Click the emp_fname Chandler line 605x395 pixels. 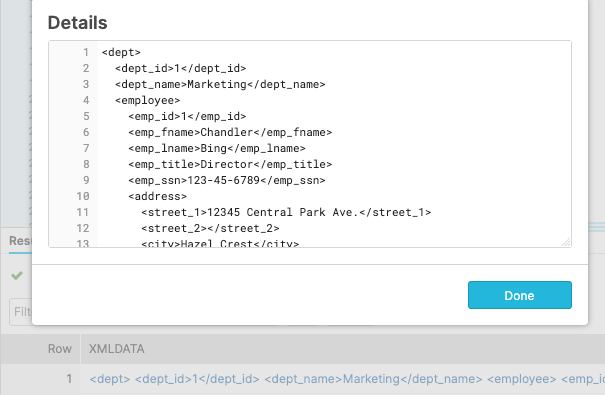tap(230, 132)
